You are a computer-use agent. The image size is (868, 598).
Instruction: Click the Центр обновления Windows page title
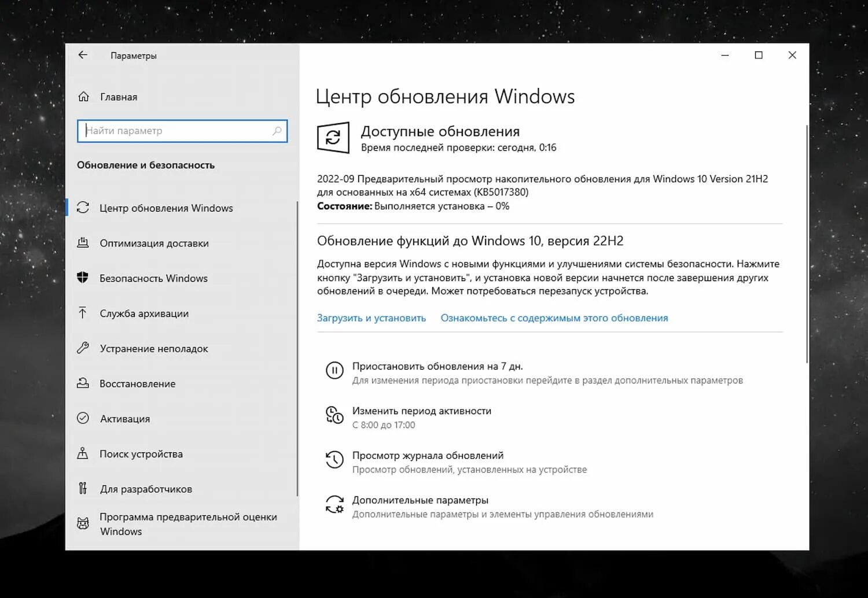click(445, 96)
